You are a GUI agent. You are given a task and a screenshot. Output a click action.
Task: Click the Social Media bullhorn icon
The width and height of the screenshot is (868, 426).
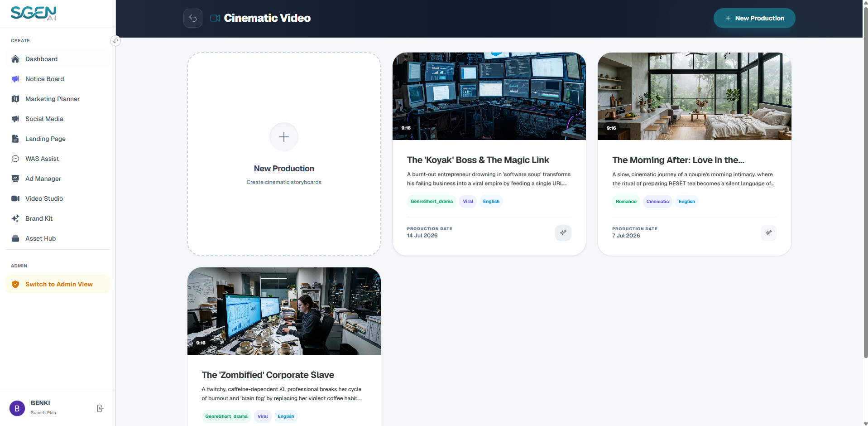[x=15, y=119]
